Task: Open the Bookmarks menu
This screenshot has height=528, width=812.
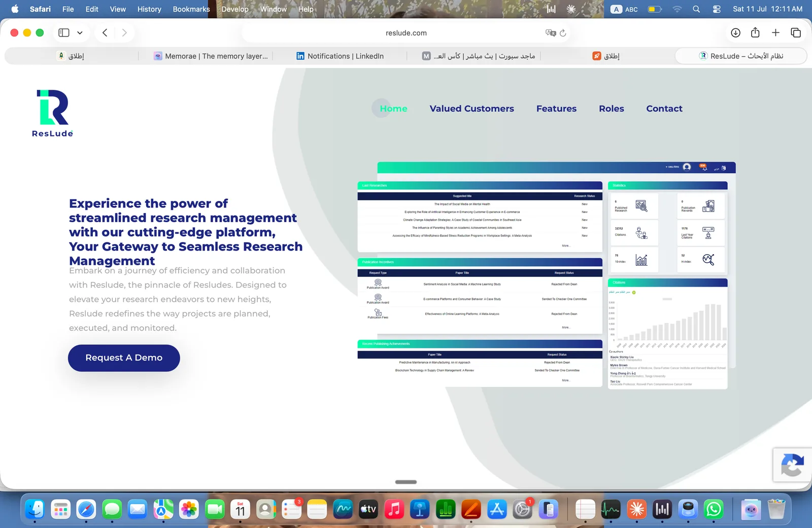Action: 191,9
